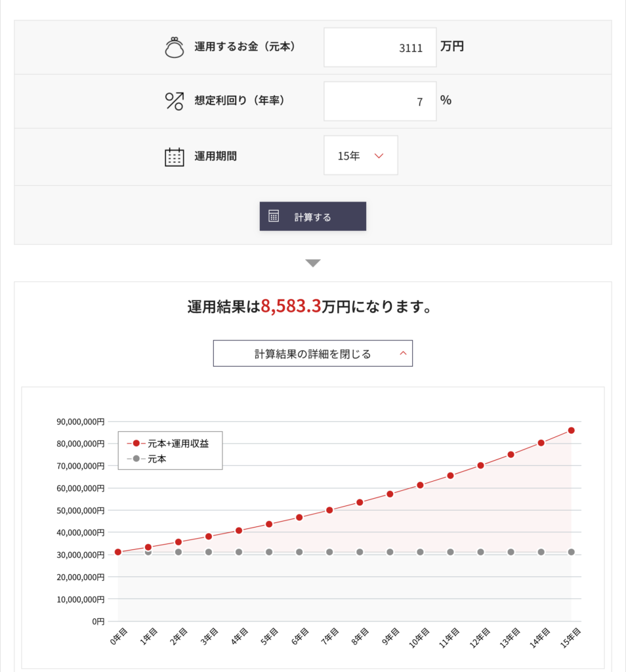Click the red 10年目 data point
The image size is (626, 672).
pos(420,485)
